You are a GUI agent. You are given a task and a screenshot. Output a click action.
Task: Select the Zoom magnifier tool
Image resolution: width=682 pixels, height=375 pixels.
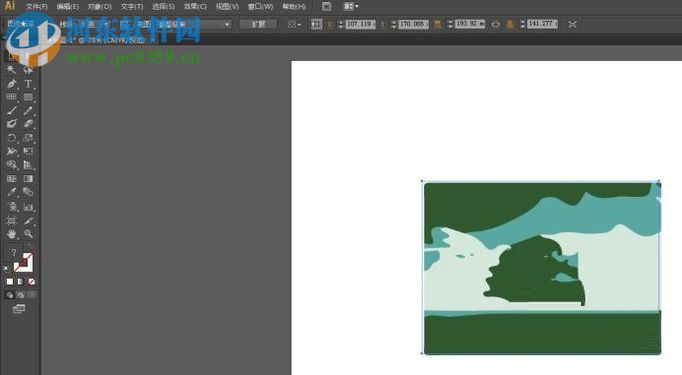28,234
